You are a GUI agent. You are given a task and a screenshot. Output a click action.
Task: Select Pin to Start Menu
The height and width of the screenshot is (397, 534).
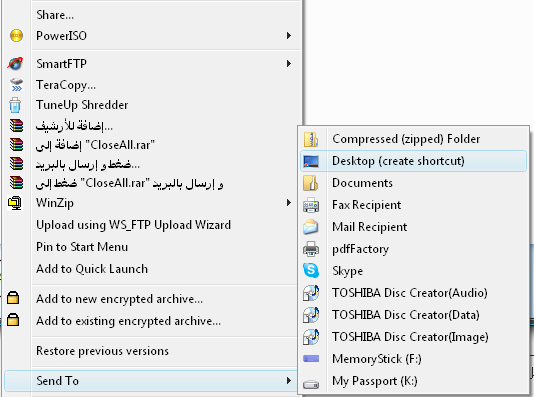coord(82,247)
